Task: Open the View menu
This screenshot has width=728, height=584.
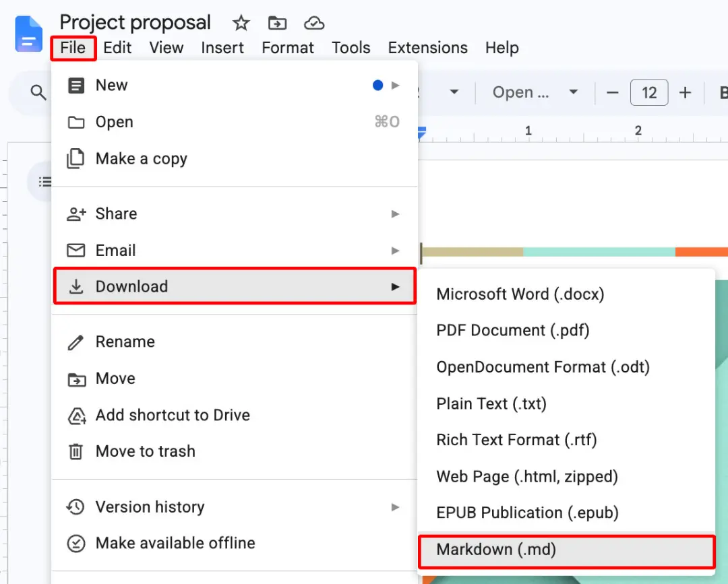Action: [166, 48]
